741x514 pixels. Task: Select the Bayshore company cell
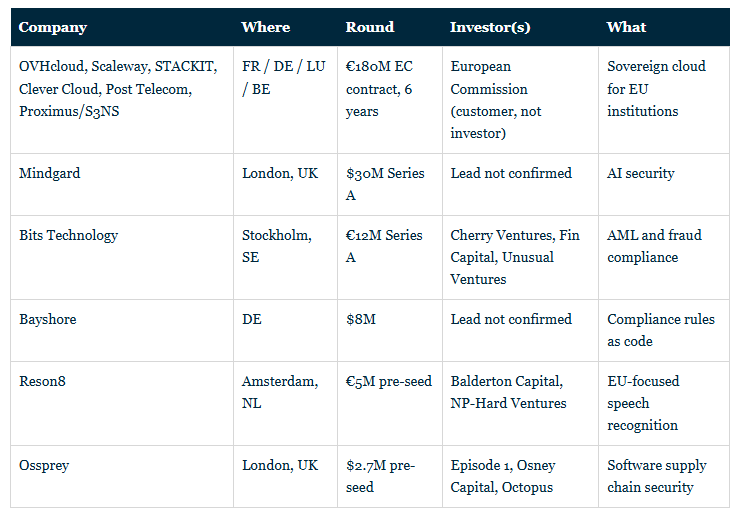point(122,331)
